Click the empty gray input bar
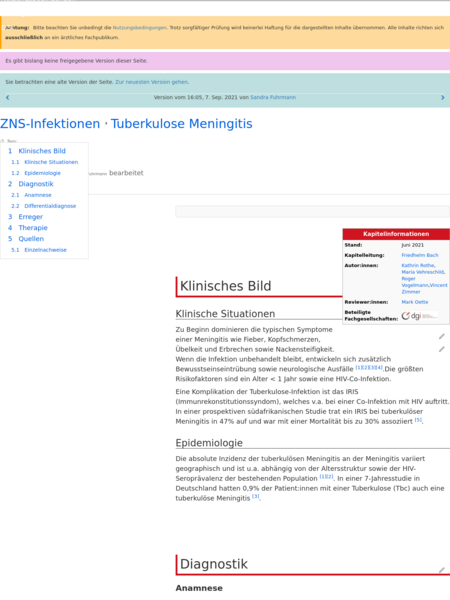This screenshot has height=600, width=450. tap(313, 211)
